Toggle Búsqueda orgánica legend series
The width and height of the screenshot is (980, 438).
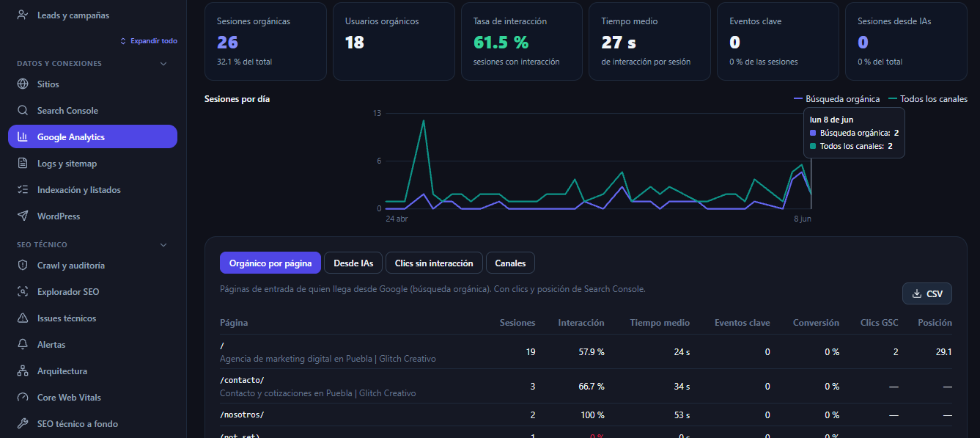coord(836,98)
